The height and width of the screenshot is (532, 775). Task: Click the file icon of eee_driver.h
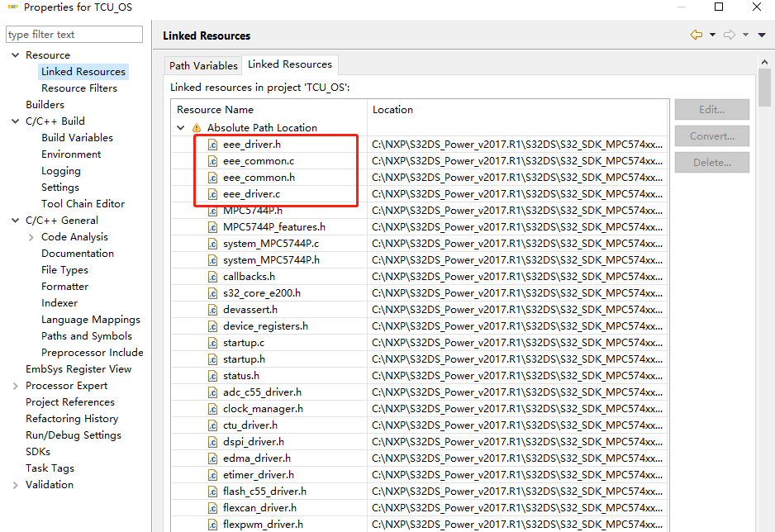(212, 145)
